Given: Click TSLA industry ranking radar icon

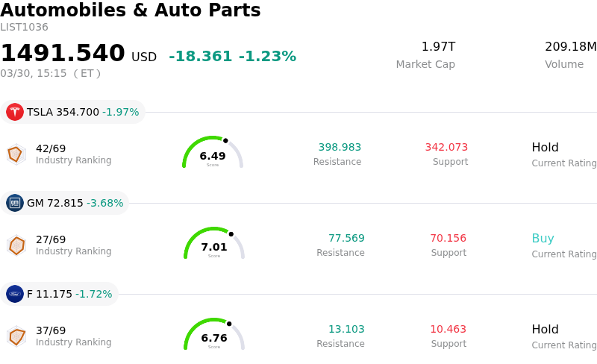Looking at the screenshot, I should (16, 154).
